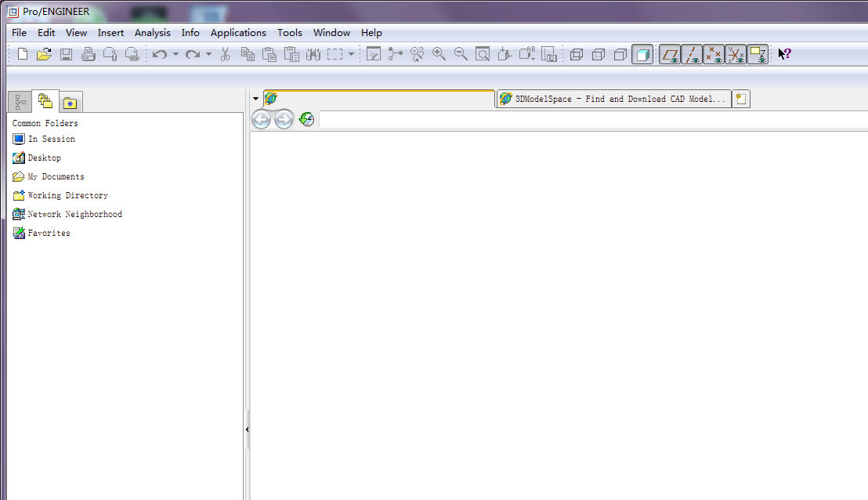Open the Applications menu

click(x=238, y=32)
